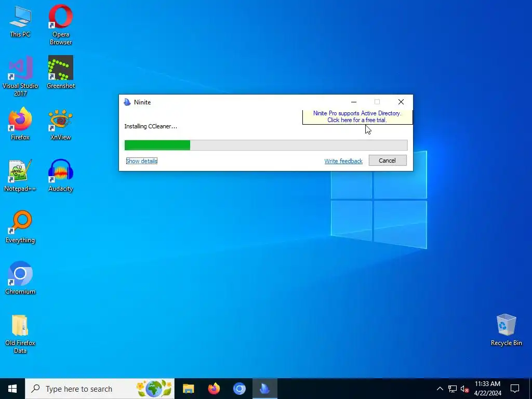The width and height of the screenshot is (532, 399).
Task: Click the Audacity desktop icon
Action: (x=60, y=175)
